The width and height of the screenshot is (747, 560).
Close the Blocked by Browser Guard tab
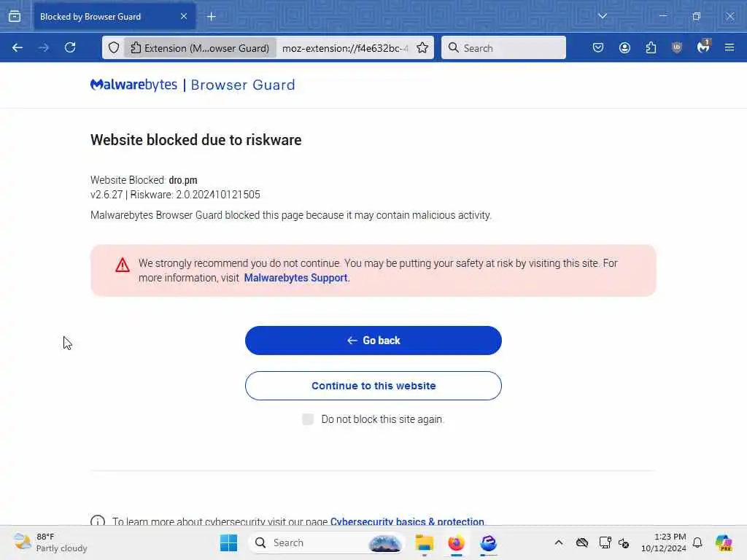coord(183,16)
